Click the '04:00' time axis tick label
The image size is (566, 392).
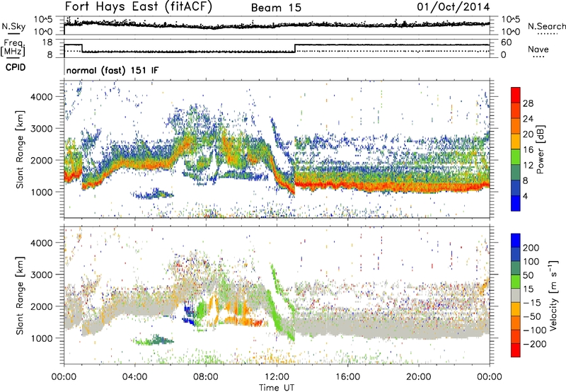(x=134, y=377)
